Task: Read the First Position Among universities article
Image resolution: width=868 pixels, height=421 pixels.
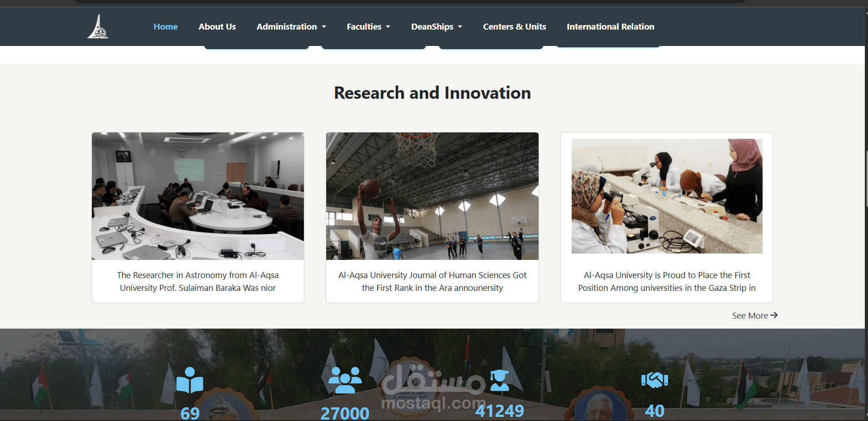Action: [667, 281]
